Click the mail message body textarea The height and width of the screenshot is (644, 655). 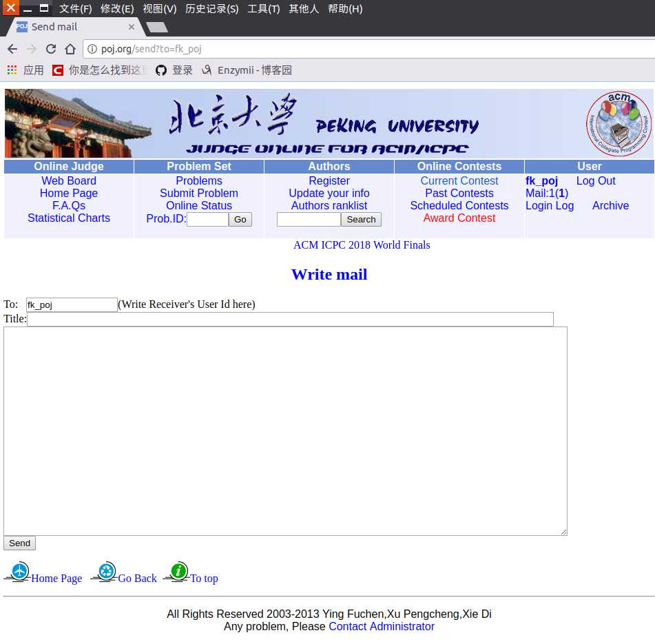pos(285,431)
